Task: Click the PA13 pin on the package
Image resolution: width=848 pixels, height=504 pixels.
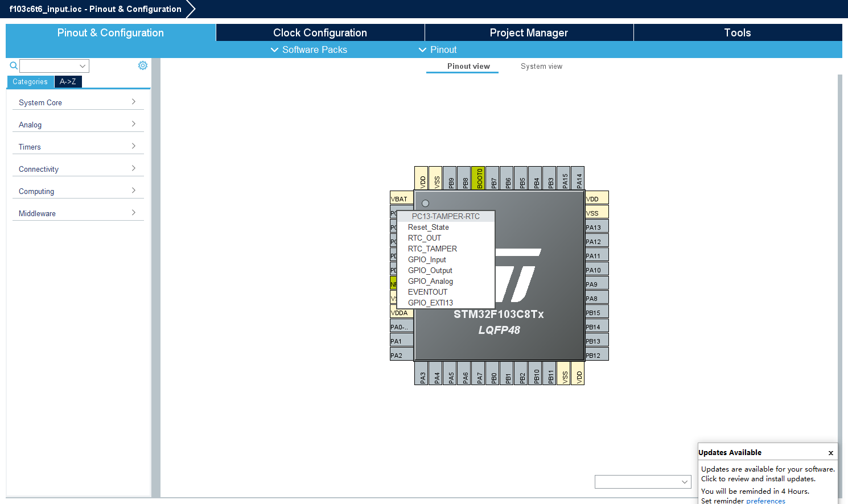Action: pos(596,226)
